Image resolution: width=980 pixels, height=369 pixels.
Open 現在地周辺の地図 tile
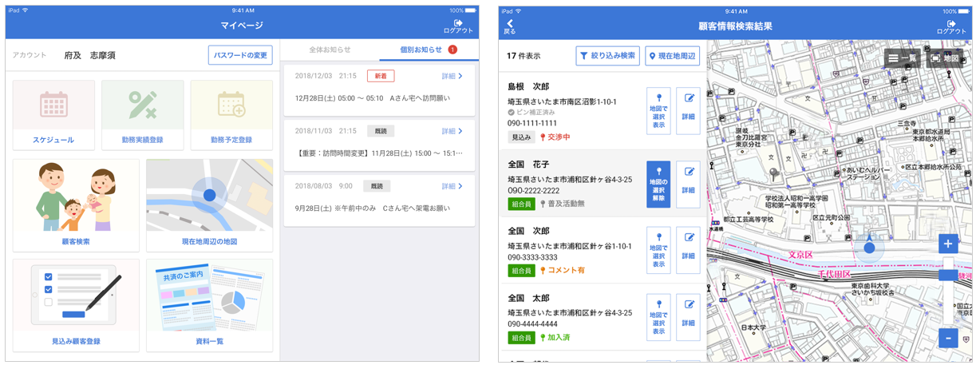pyautogui.click(x=209, y=205)
